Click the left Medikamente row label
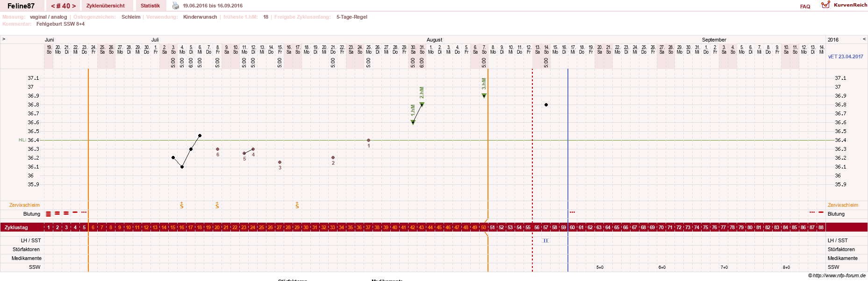The width and height of the screenshot is (868, 281). click(x=27, y=258)
